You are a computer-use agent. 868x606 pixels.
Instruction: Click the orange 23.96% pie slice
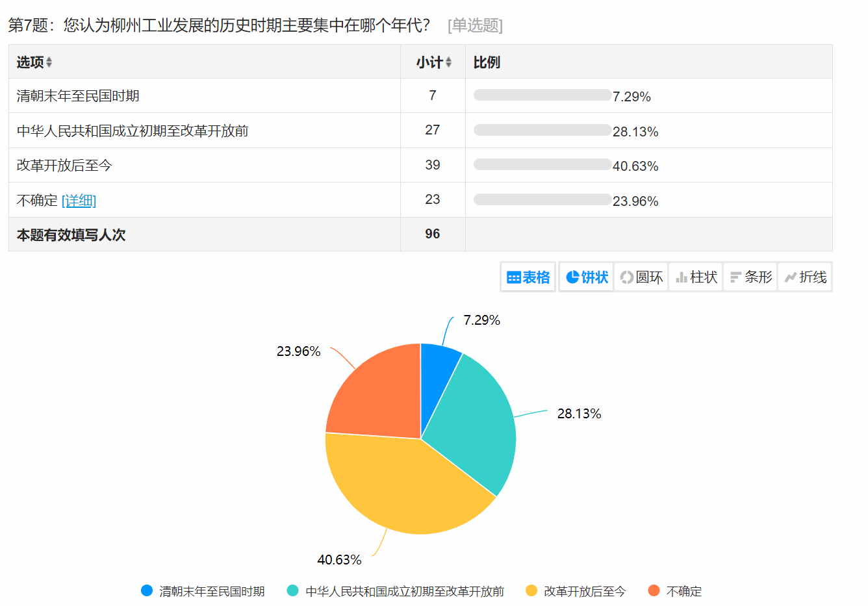377,396
